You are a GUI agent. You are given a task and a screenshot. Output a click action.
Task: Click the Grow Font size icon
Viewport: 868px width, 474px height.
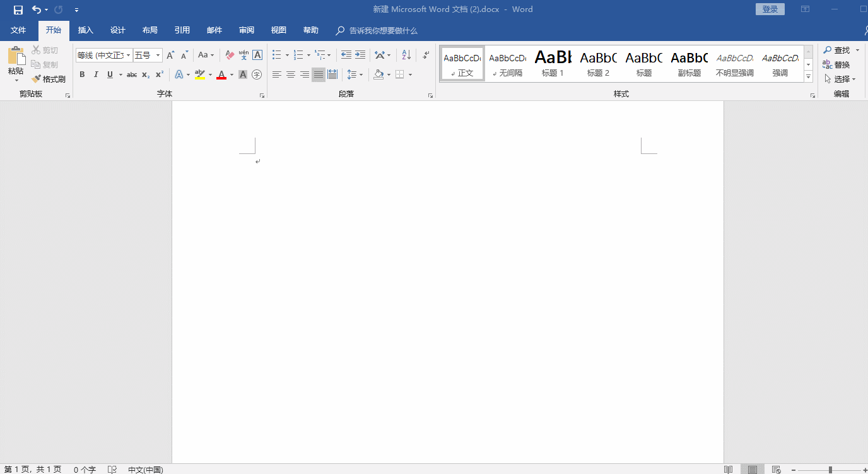pyautogui.click(x=170, y=56)
